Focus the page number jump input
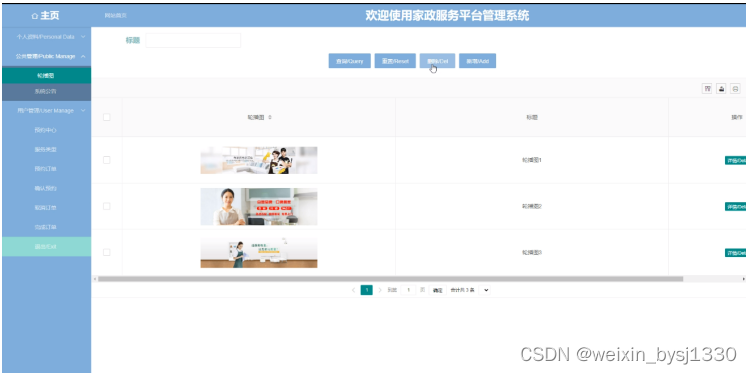This screenshot has height=374, width=752. click(x=408, y=290)
